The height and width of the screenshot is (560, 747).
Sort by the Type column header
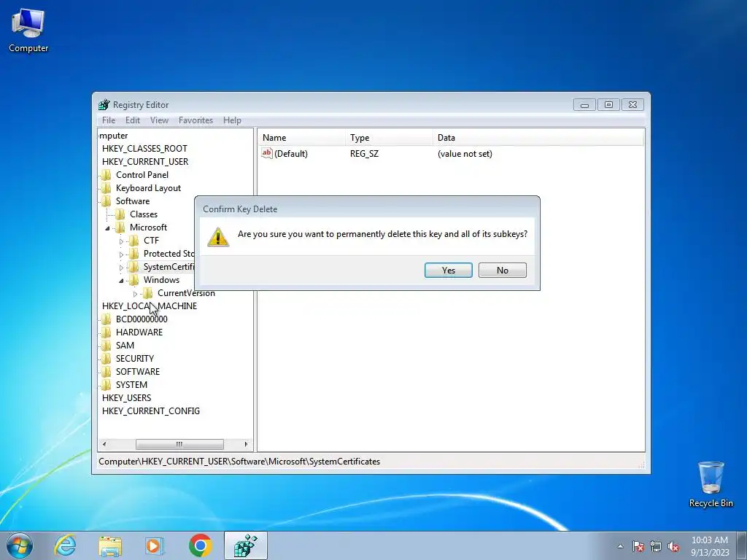coord(390,138)
